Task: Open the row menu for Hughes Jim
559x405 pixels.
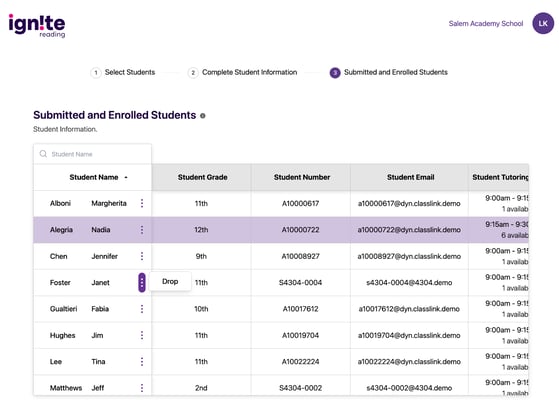Action: [142, 335]
